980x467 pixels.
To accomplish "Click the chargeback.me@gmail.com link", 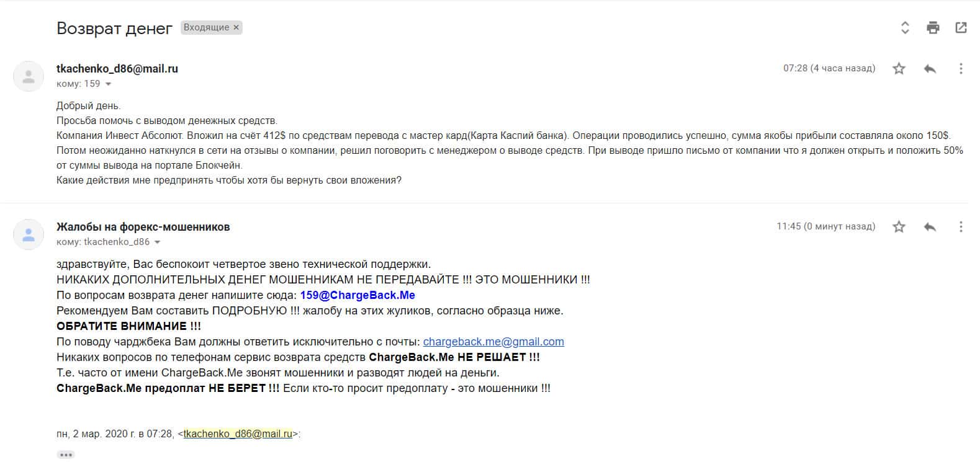I will (493, 342).
